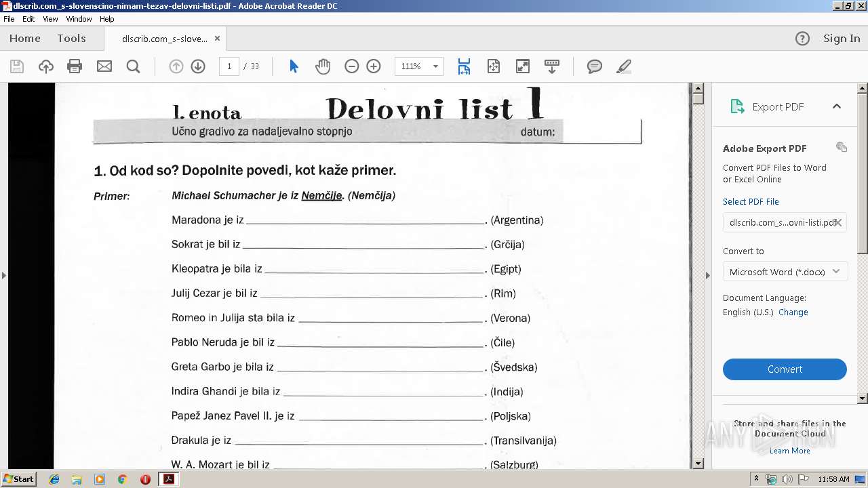Click the blue Convert button

click(x=785, y=369)
